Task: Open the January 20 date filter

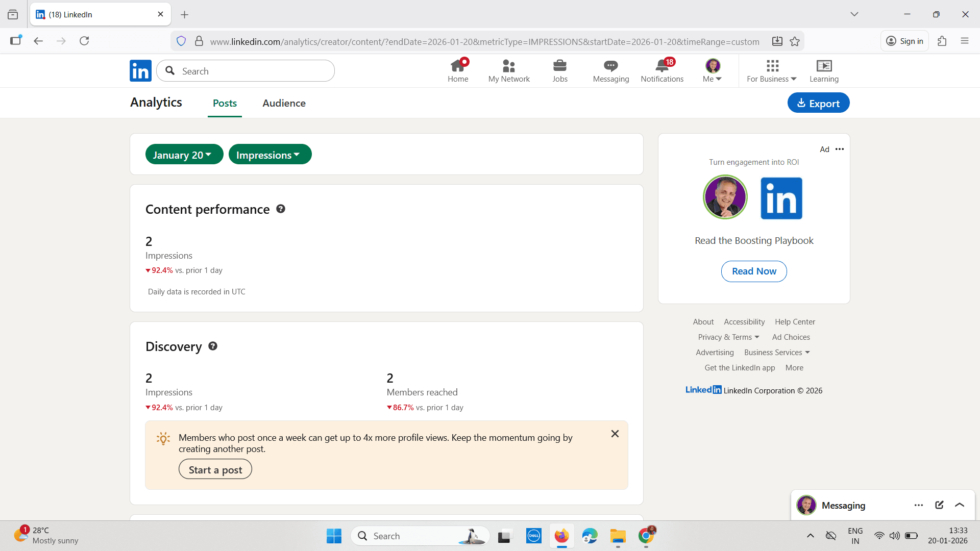Action: click(184, 154)
